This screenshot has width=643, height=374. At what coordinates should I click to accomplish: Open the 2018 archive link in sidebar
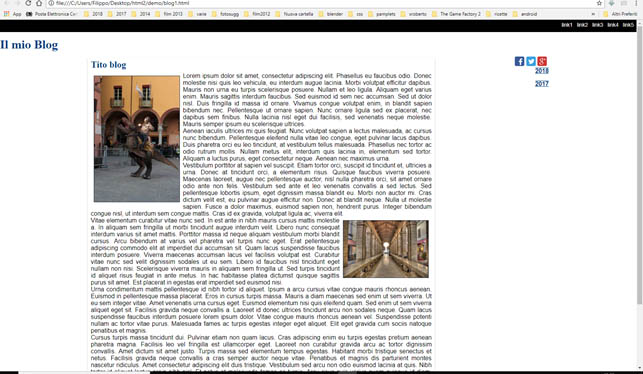[x=542, y=71]
